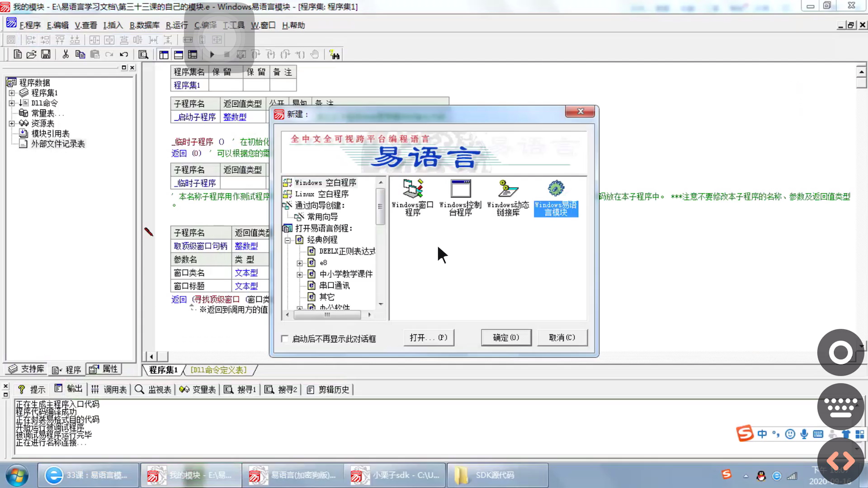Undo the last action via the undo icon
868x488 pixels.
tap(123, 54)
